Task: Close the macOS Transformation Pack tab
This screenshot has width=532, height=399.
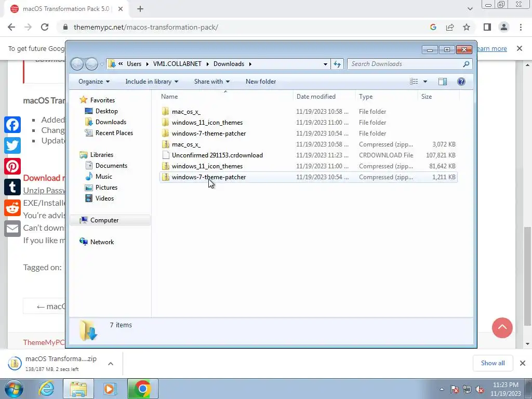Action: (x=121, y=9)
